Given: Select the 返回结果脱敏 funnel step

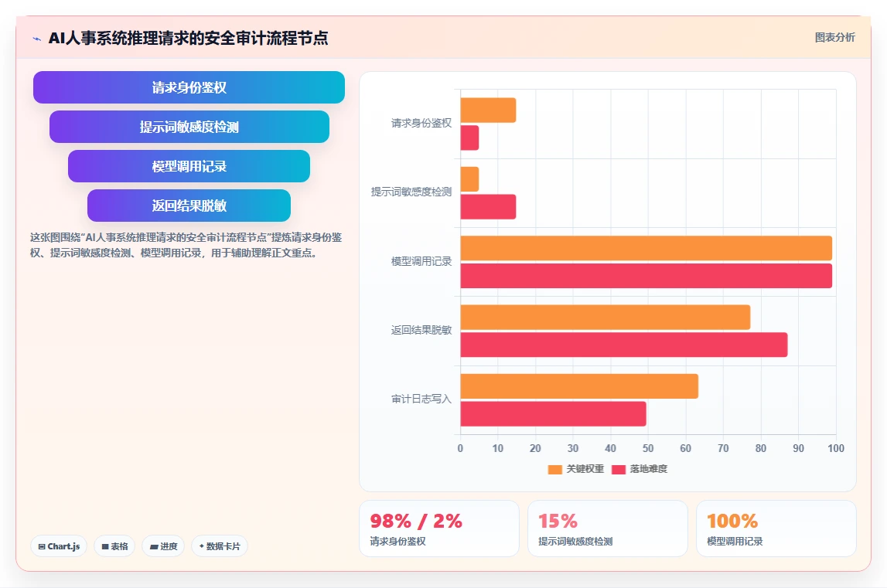Looking at the screenshot, I should pos(189,206).
